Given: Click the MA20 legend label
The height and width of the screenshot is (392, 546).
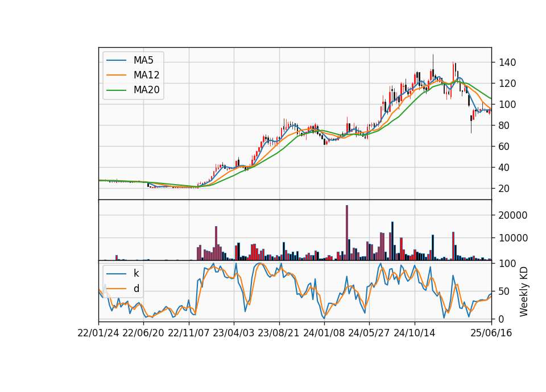Looking at the screenshot, I should coord(146,90).
